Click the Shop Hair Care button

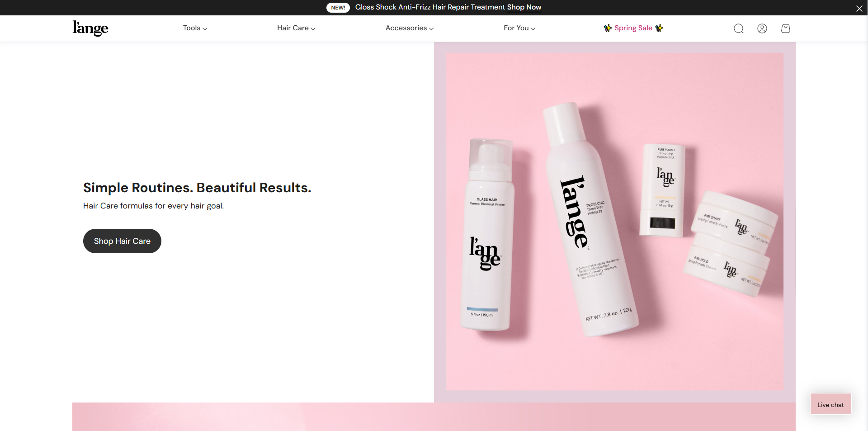(122, 241)
